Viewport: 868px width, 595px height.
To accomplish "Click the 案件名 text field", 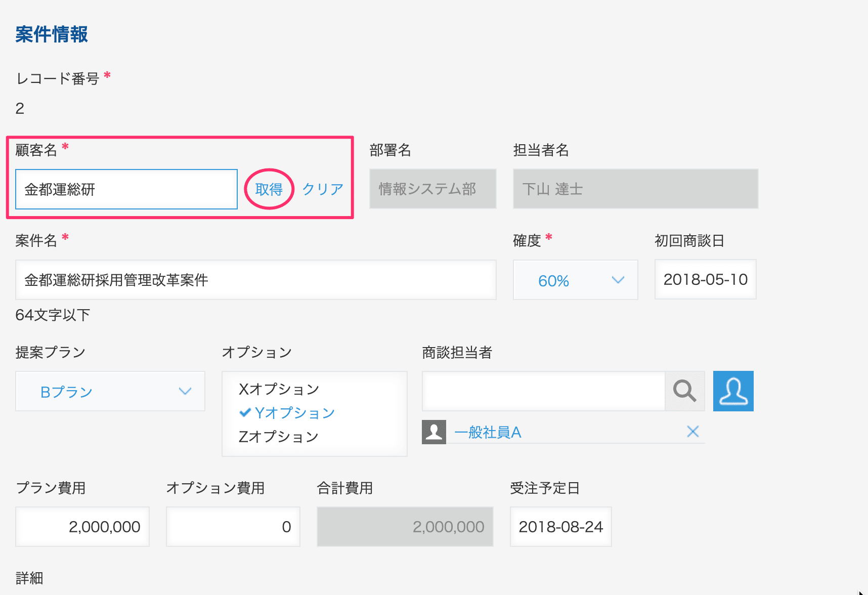I will click(x=256, y=280).
